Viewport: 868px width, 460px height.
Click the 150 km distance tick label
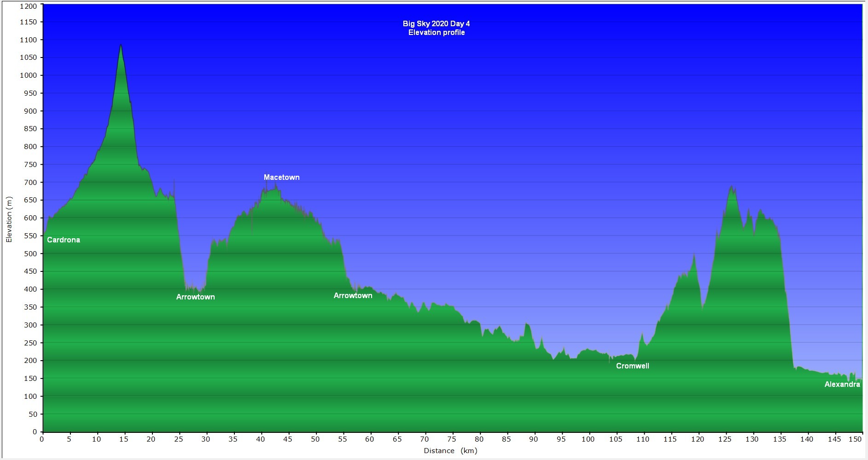tap(856, 439)
